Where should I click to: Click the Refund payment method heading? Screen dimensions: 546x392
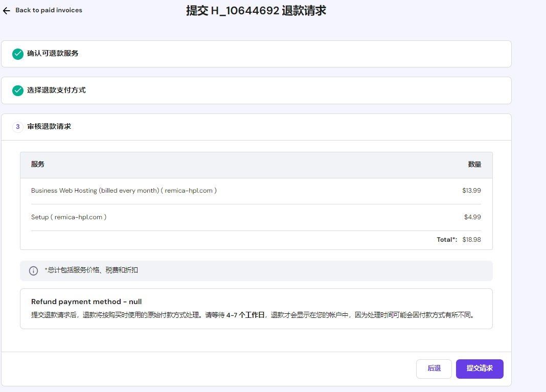(x=86, y=302)
